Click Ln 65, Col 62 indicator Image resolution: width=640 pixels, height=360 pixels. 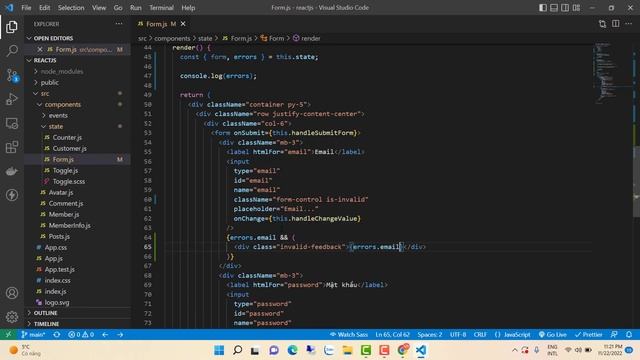392,334
